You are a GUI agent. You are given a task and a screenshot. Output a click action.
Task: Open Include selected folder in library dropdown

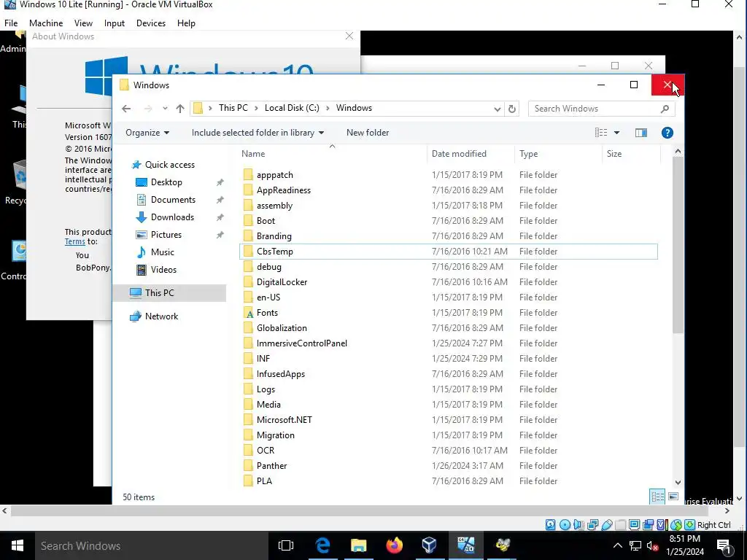(258, 133)
